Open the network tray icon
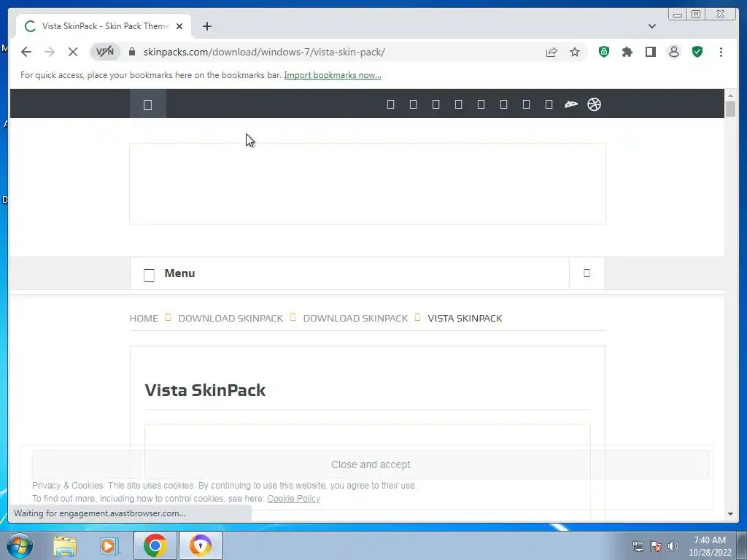 (638, 546)
